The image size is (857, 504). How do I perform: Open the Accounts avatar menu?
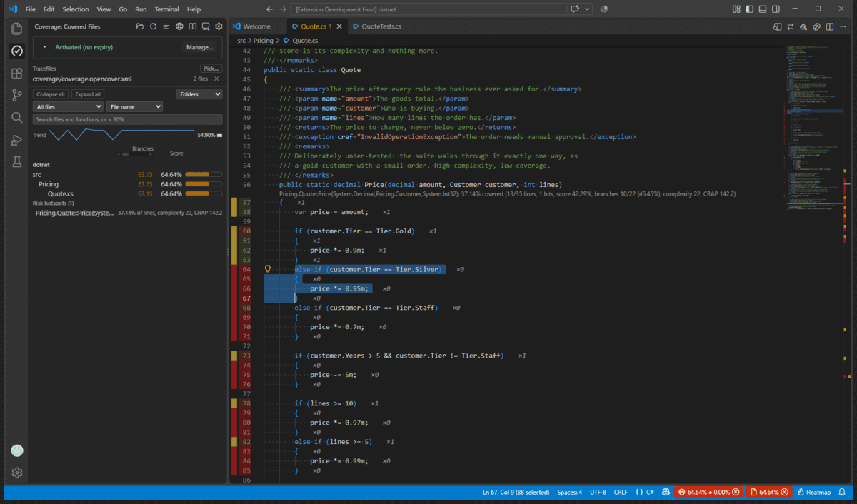point(17,450)
